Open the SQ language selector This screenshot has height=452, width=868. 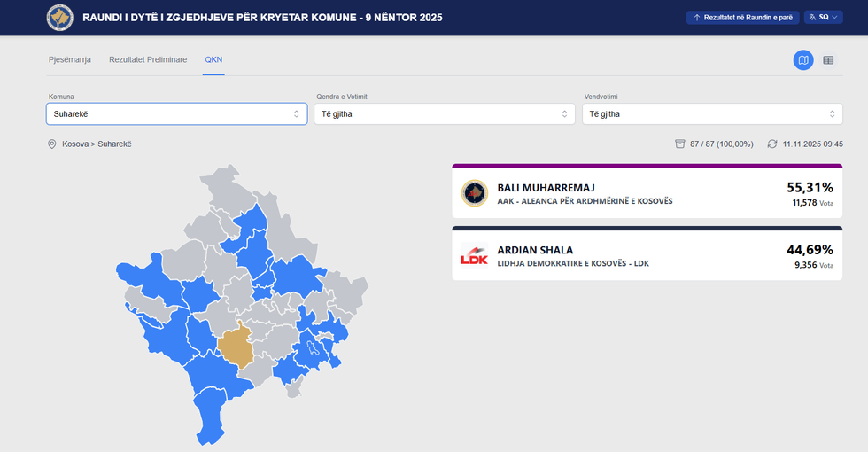(x=823, y=18)
